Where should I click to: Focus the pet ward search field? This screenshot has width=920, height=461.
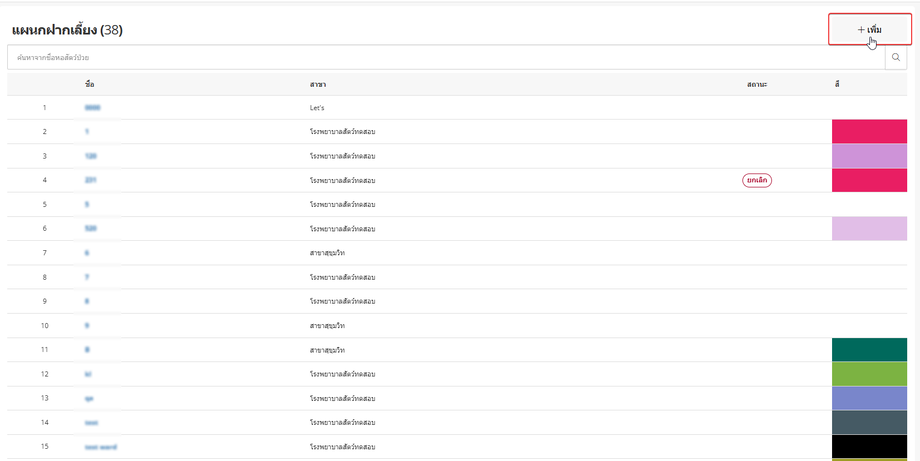coord(445,58)
